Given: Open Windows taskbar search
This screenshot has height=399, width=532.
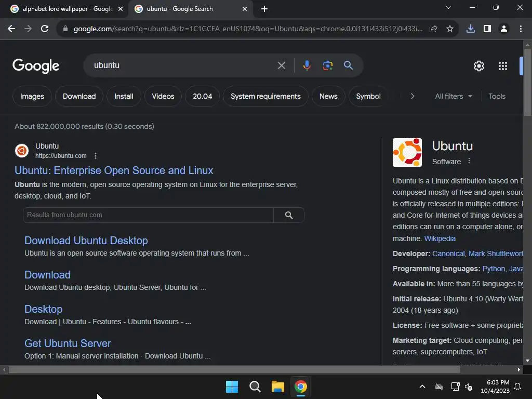Looking at the screenshot, I should [255, 387].
